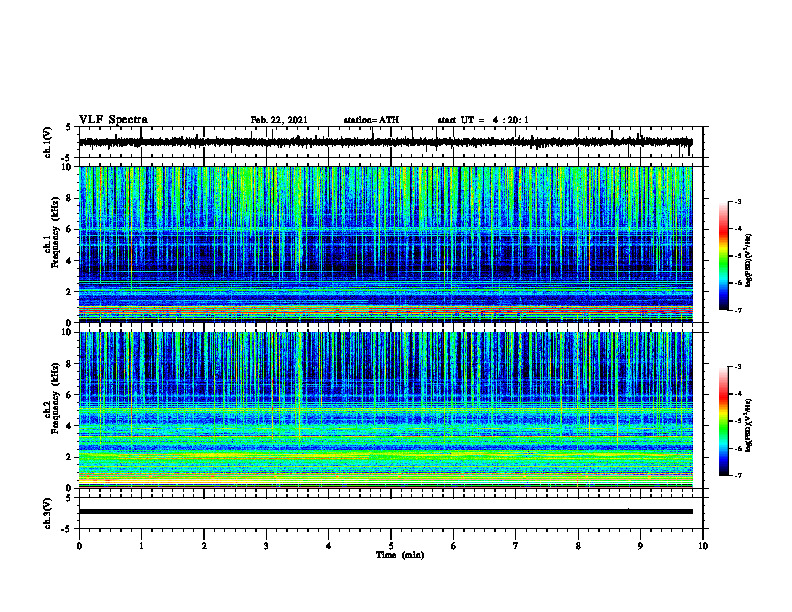Click the time-axis tick label "3"
Screen dimensions: 792x612
tap(266, 546)
